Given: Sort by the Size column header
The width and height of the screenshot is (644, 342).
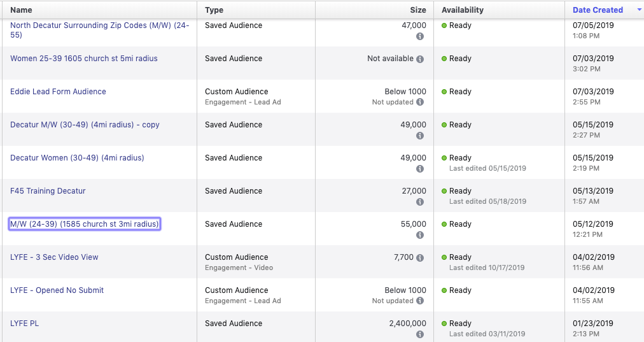Looking at the screenshot, I should click(x=417, y=10).
